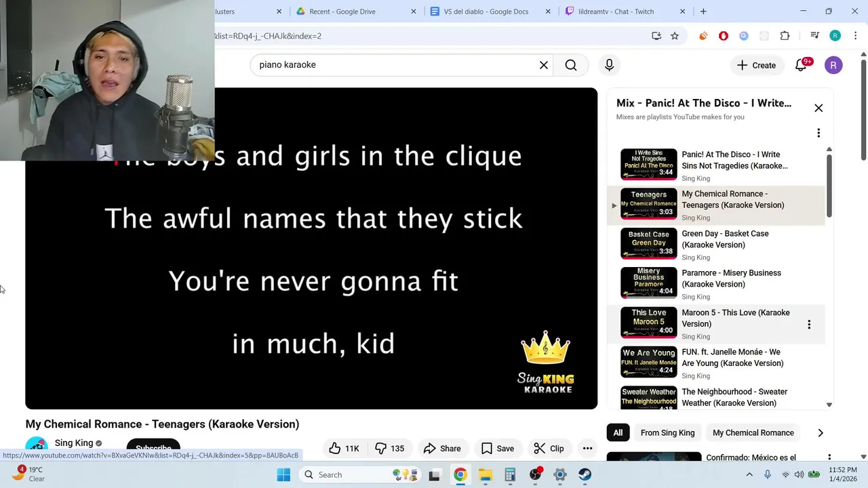Open Chrome media controls icon

pyautogui.click(x=814, y=36)
